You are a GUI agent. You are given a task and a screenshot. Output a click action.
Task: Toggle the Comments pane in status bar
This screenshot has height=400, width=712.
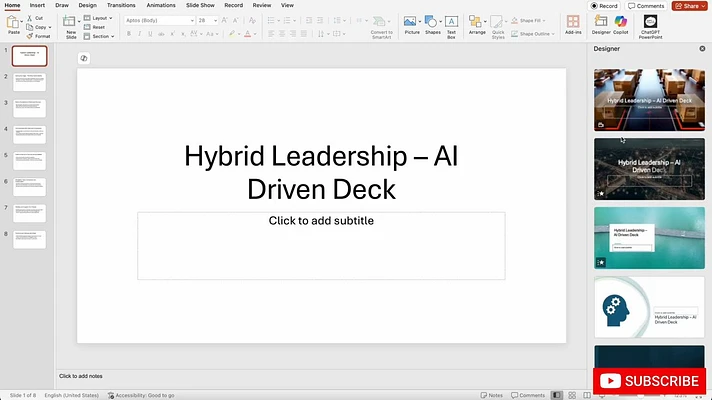point(528,395)
